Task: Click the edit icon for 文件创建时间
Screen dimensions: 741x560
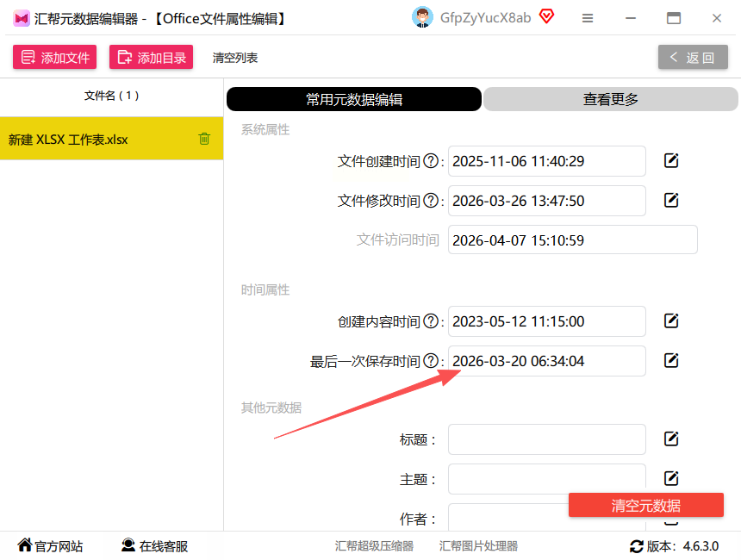Action: click(671, 160)
